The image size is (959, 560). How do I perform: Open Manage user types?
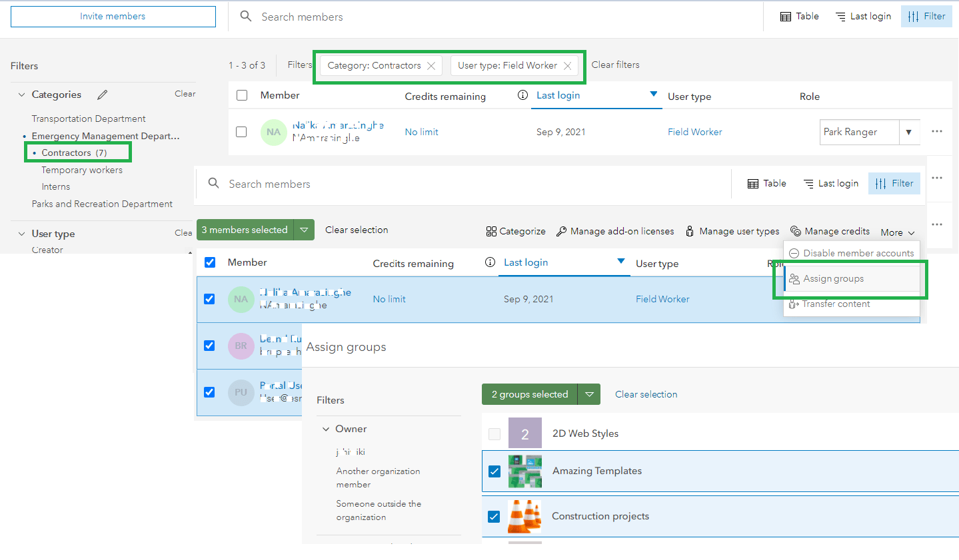tap(732, 231)
